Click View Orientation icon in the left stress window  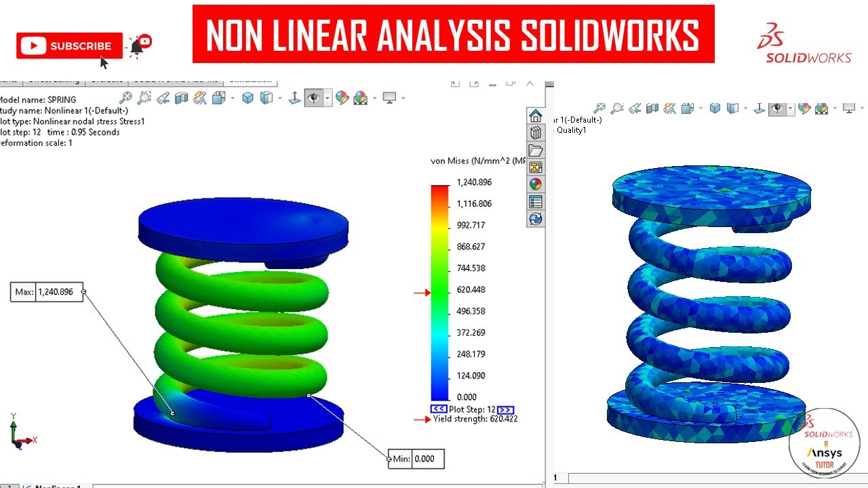coord(218,98)
